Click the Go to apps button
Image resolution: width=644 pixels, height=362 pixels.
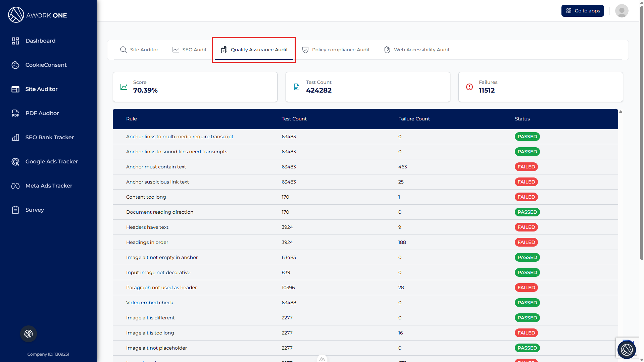[x=583, y=11]
